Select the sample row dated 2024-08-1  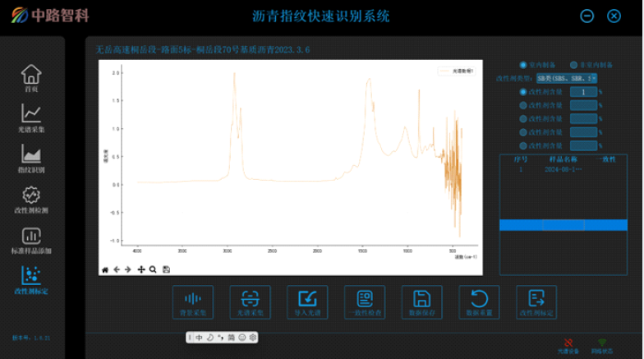tap(554, 168)
